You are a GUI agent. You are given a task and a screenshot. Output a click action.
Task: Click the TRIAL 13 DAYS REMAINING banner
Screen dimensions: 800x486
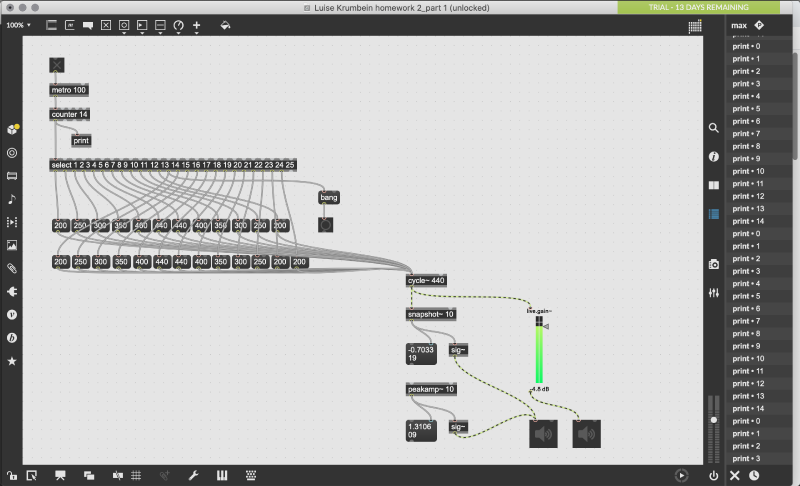698,7
